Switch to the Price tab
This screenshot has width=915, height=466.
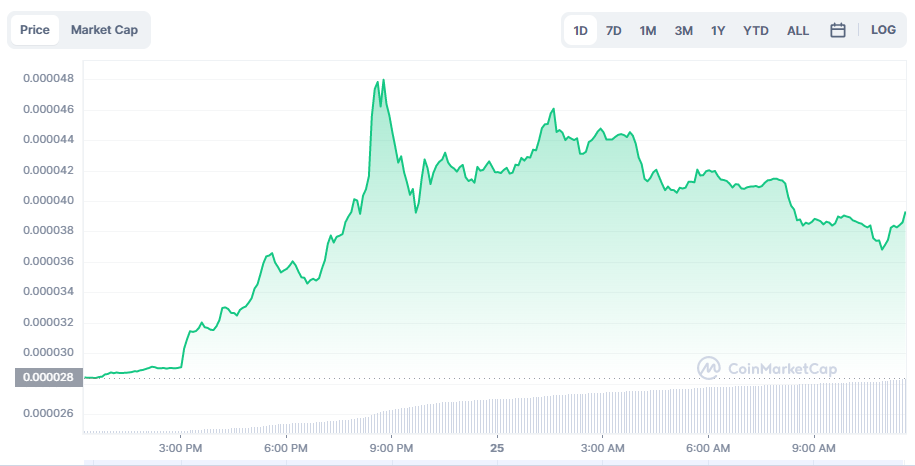coord(35,30)
